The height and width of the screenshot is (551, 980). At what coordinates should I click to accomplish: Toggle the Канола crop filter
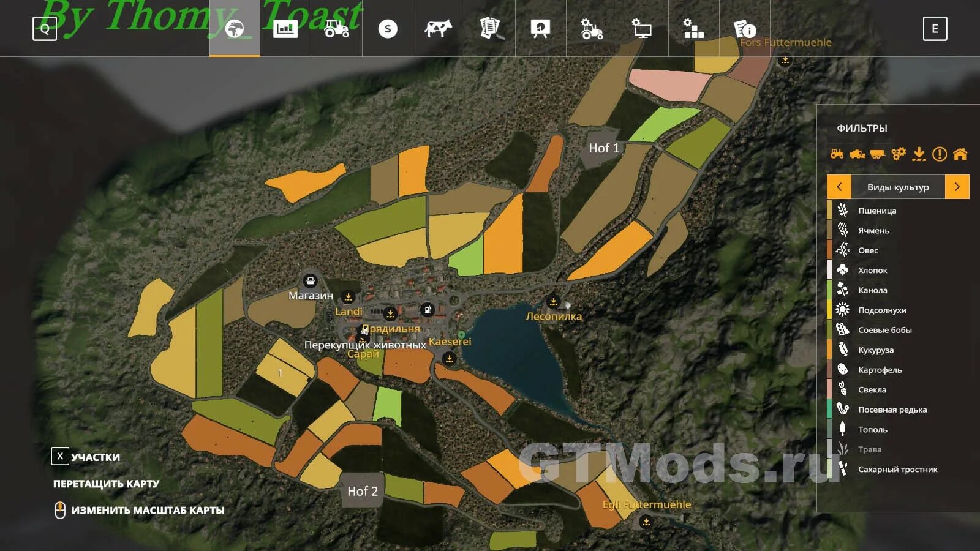(x=899, y=290)
